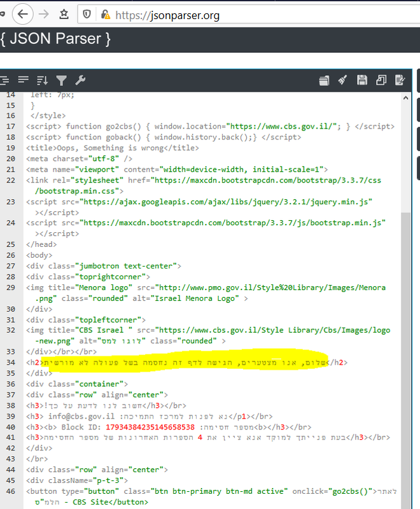
Task: Click the editor vertical scrollbar thumb
Action: coord(406,360)
